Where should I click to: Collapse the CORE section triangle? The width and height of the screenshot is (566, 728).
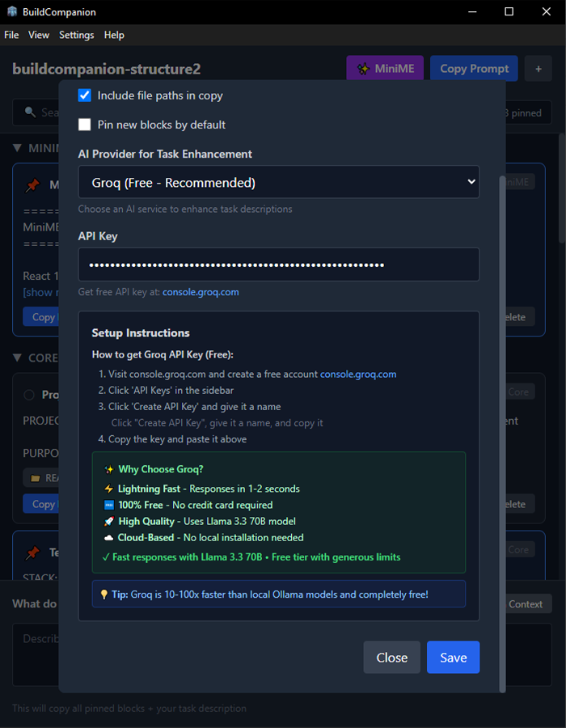pos(18,358)
